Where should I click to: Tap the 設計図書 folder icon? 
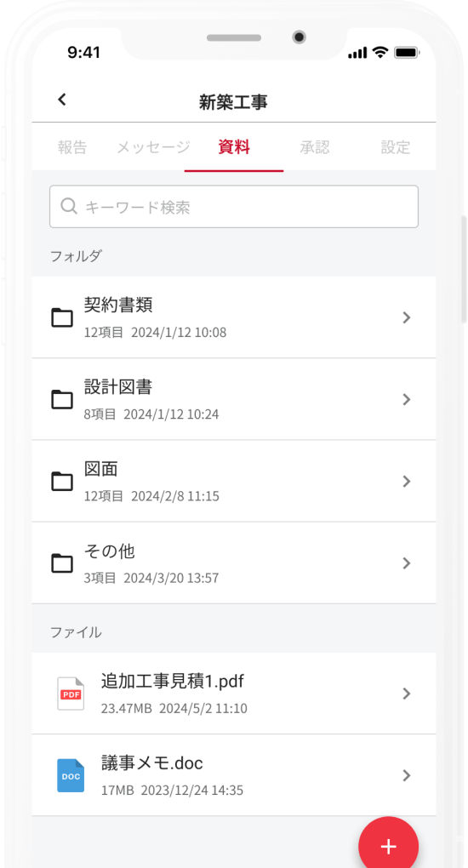(62, 399)
